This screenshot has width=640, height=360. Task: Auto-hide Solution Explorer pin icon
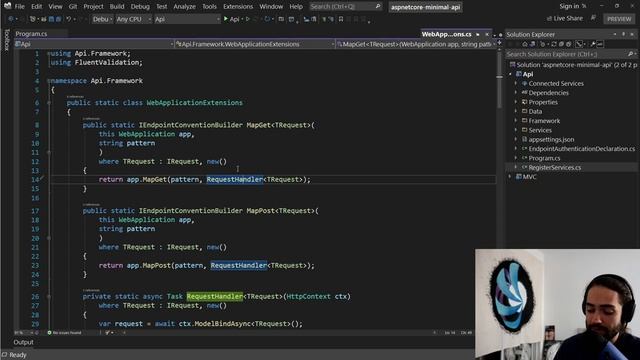624,34
